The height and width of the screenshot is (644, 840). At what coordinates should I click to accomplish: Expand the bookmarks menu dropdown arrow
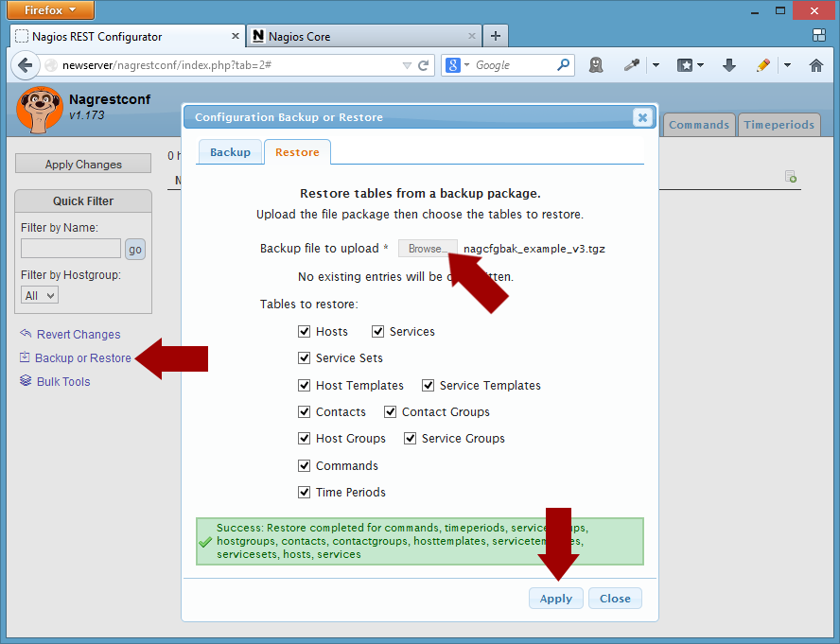click(700, 65)
